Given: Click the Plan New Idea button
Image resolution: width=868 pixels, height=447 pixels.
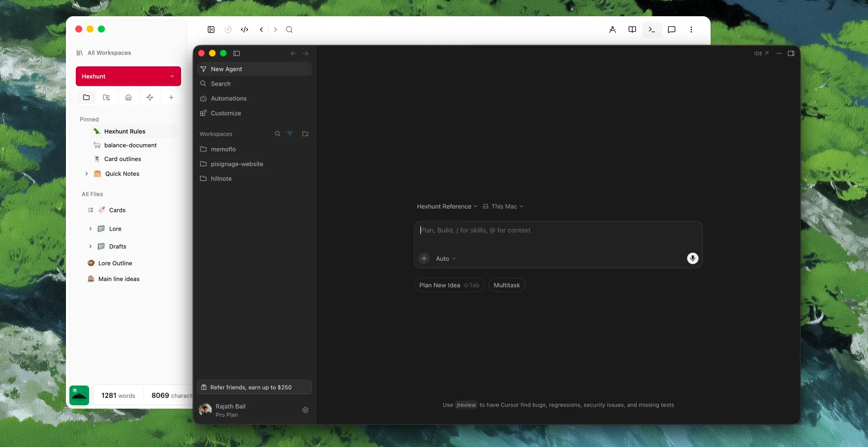Looking at the screenshot, I should [449, 285].
